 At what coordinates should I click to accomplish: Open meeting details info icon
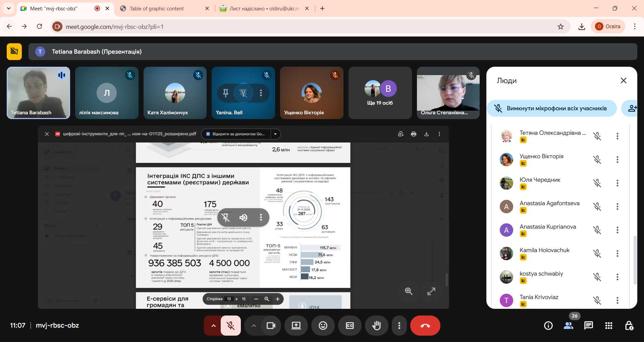(548, 326)
